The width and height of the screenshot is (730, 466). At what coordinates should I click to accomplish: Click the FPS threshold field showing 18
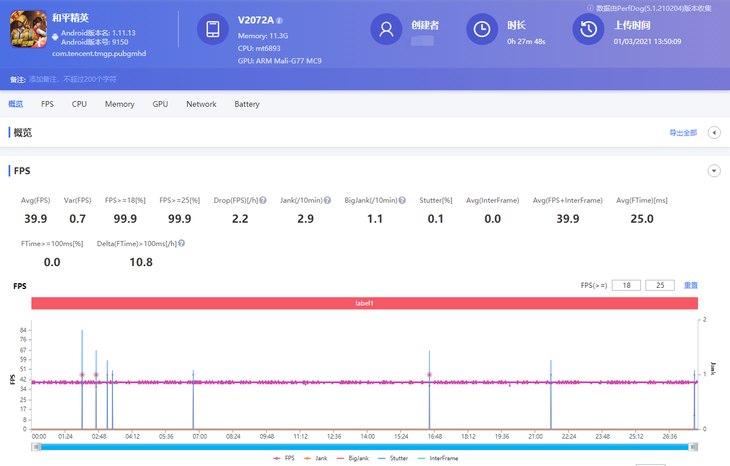coord(626,286)
